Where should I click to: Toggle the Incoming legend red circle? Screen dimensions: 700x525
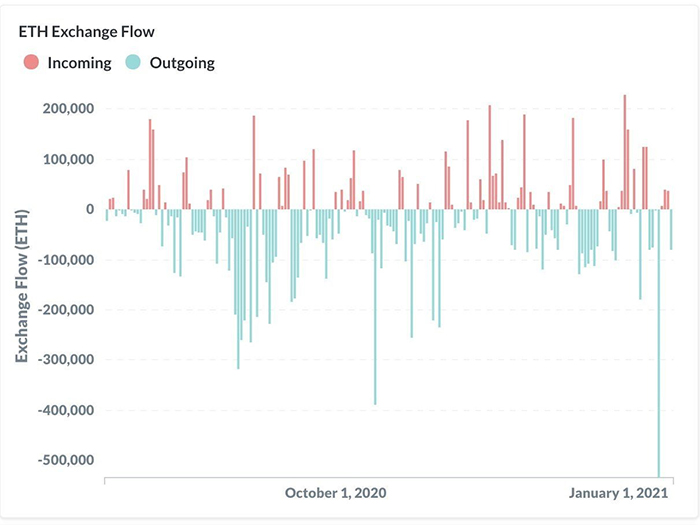[x=31, y=62]
